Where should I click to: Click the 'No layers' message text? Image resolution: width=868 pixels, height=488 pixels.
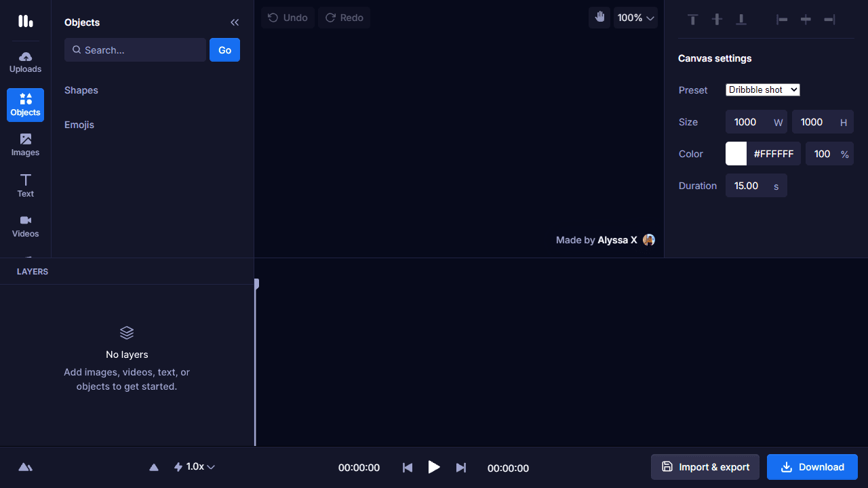[127, 354]
